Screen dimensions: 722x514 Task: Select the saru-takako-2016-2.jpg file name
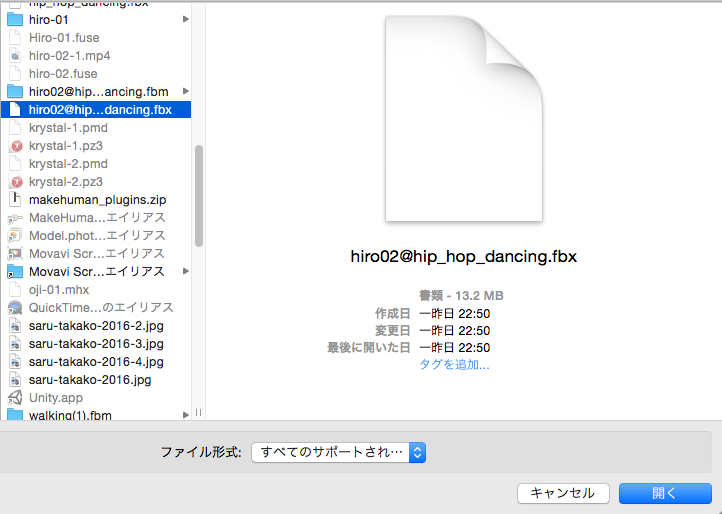96,326
